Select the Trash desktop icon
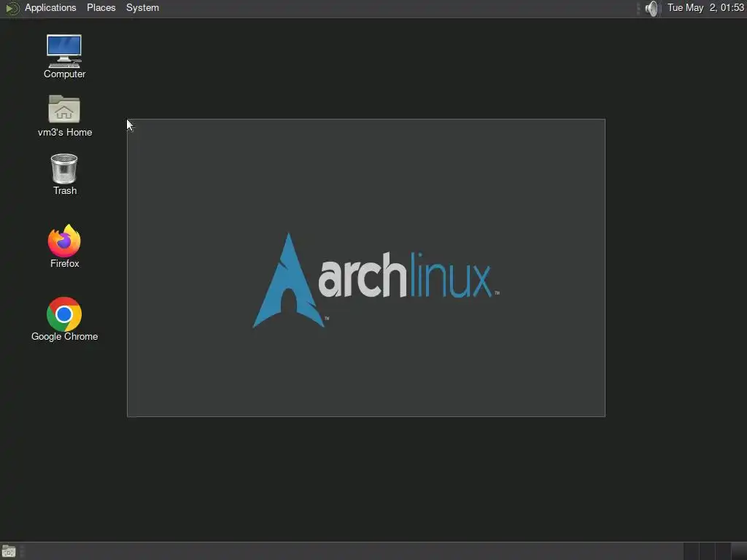747x560 pixels. pyautogui.click(x=64, y=168)
